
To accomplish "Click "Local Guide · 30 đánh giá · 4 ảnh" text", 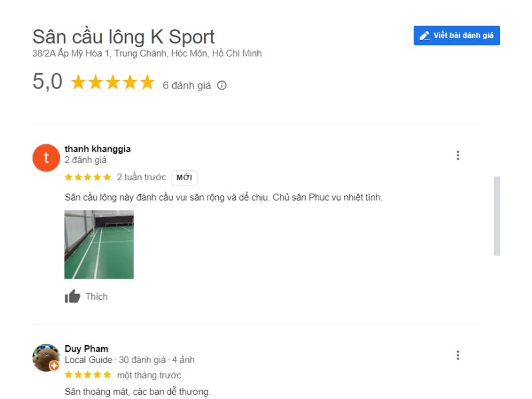I will pos(130,360).
